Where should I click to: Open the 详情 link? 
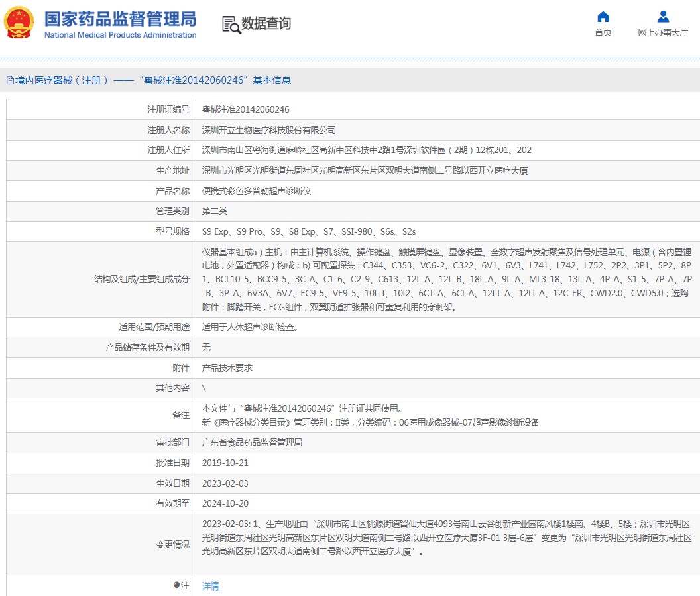[x=210, y=586]
